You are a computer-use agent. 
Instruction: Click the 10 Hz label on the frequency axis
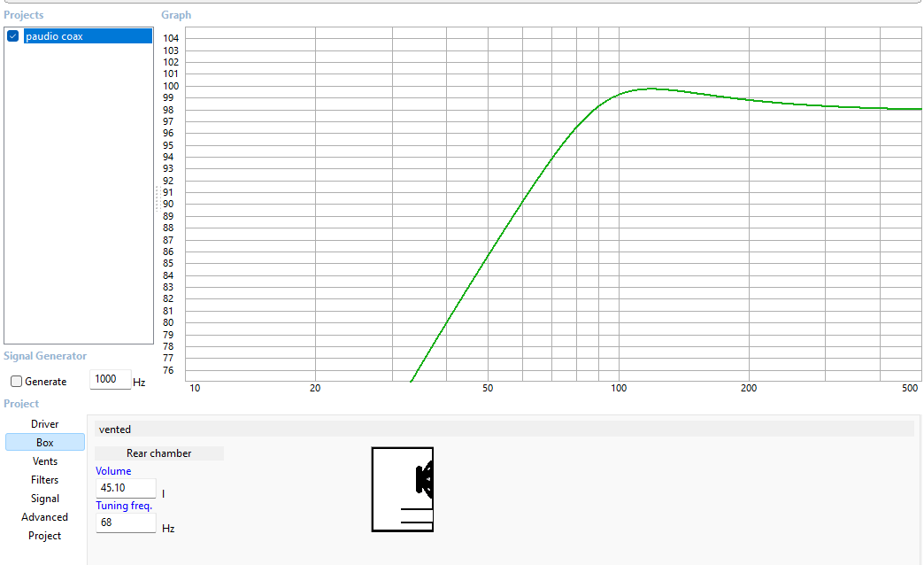tap(195, 388)
